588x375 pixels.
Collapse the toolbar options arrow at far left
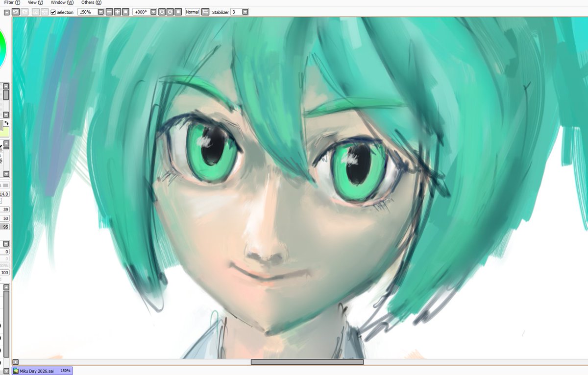point(7,13)
